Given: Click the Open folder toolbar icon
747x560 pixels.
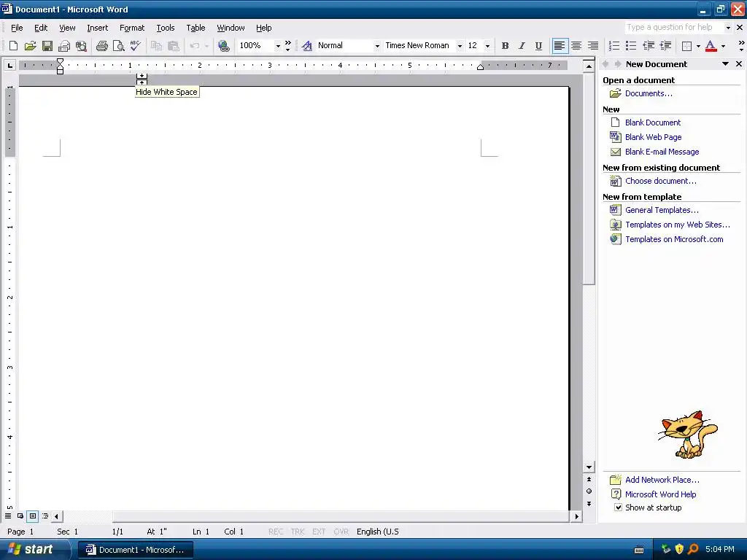Looking at the screenshot, I should (30, 46).
